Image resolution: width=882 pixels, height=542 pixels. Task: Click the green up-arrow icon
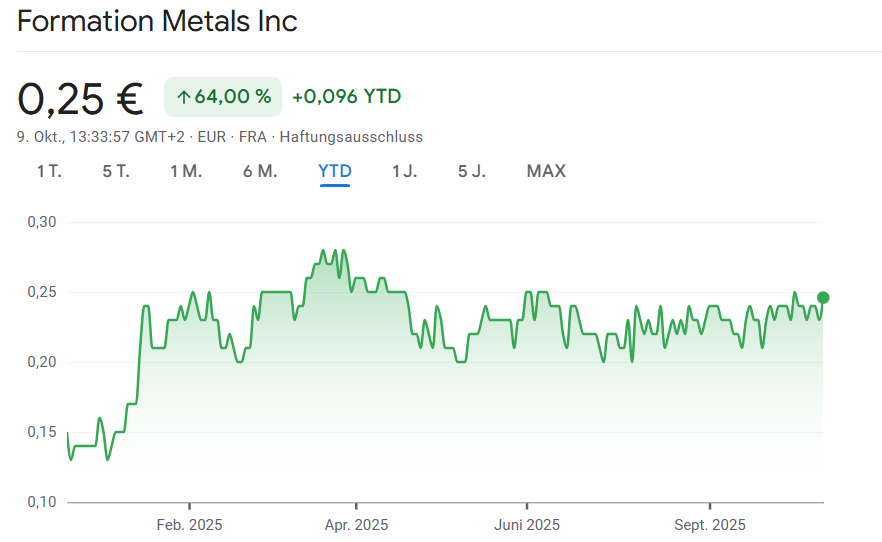[x=182, y=97]
